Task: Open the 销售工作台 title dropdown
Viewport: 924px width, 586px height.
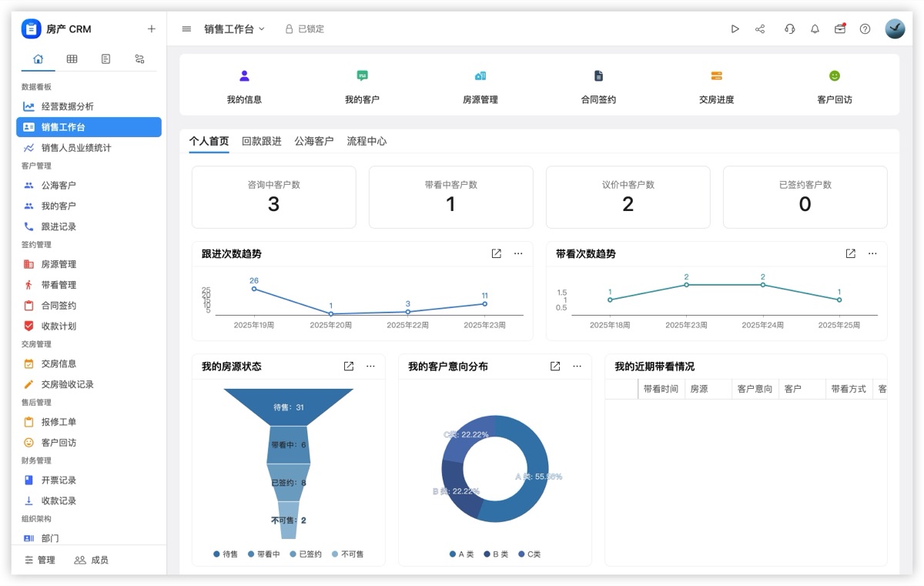Action: tap(234, 29)
